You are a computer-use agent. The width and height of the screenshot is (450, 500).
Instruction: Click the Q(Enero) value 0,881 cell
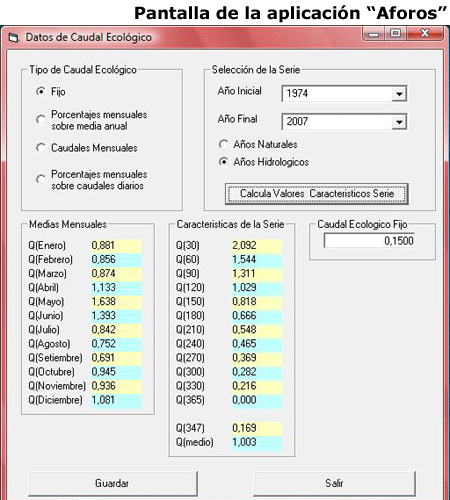(x=116, y=246)
